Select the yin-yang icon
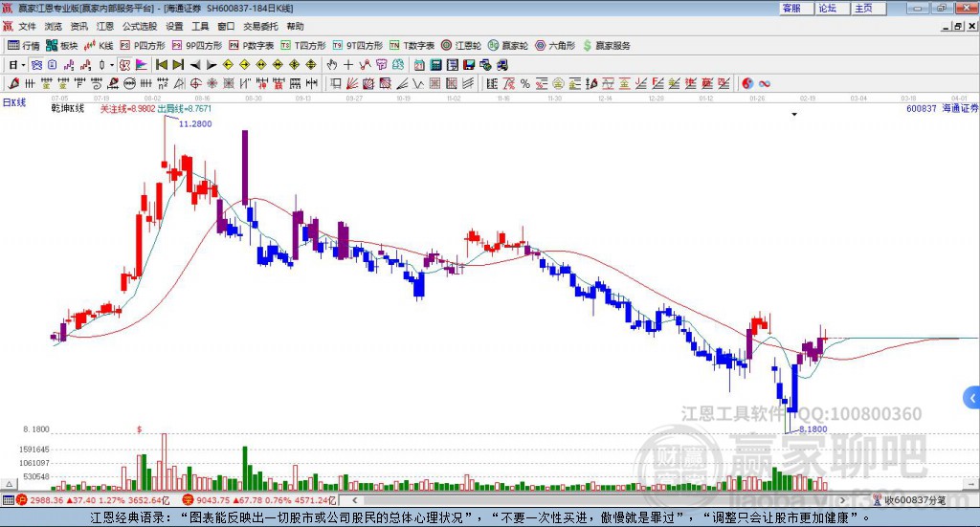Viewport: 980px width, 527px height. (747, 83)
